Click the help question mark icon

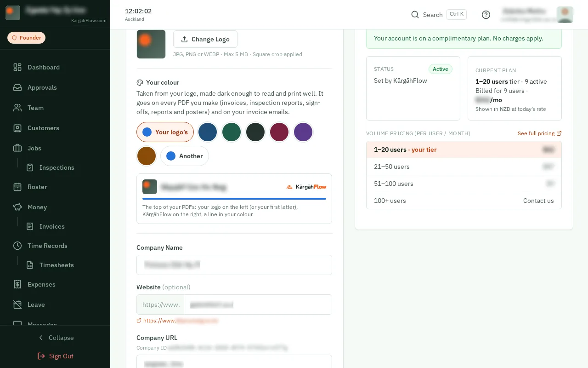point(486,15)
